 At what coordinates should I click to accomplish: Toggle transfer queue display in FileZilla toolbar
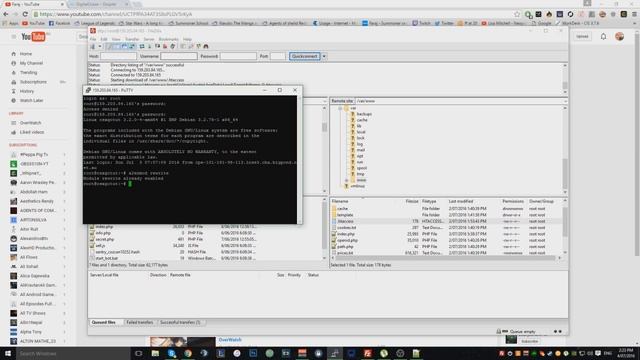[x=132, y=46]
